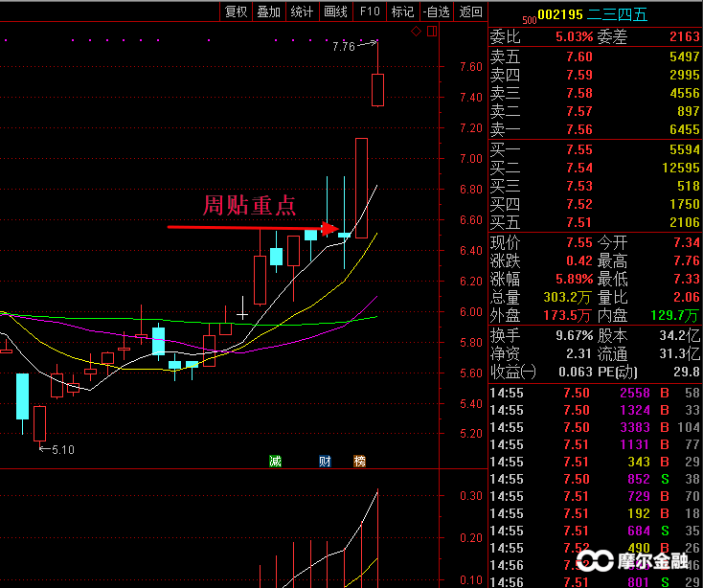
Task: Select 卖五 ask price 7.60
Action: (579, 57)
